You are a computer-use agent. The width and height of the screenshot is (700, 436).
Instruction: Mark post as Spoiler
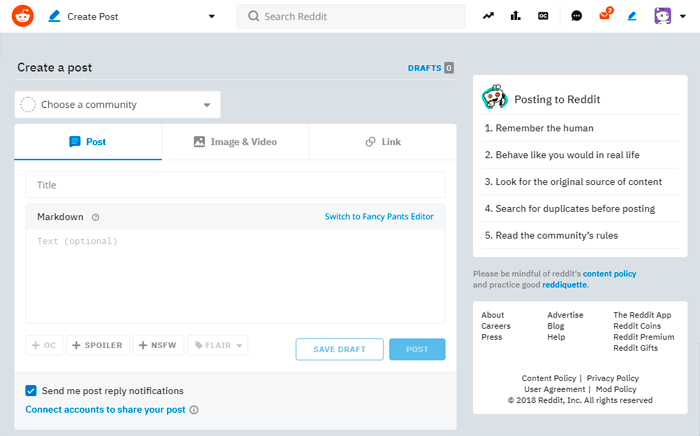click(x=98, y=345)
